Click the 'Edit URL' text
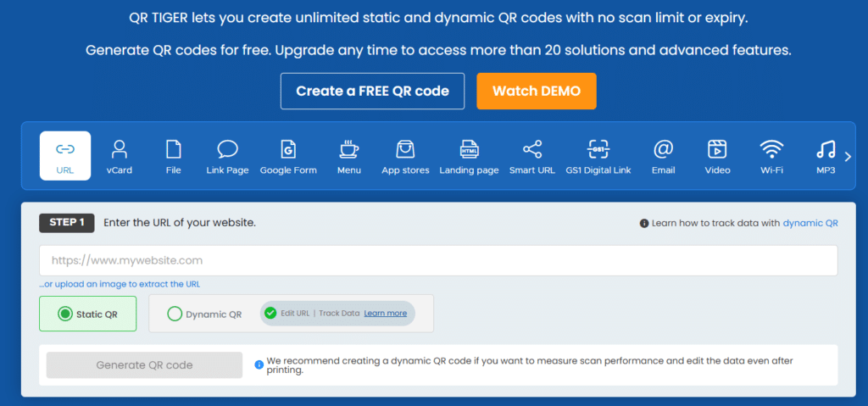Image resolution: width=868 pixels, height=406 pixels. click(295, 313)
